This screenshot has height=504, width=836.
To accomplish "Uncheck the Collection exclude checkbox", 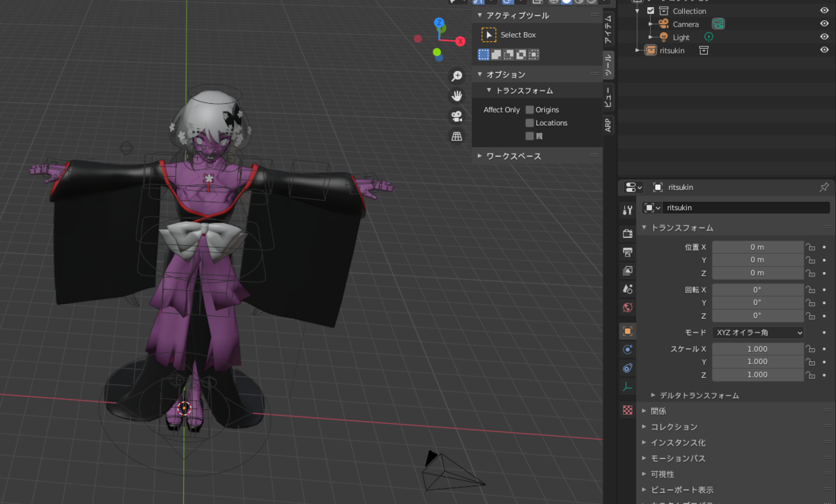I will coord(651,11).
